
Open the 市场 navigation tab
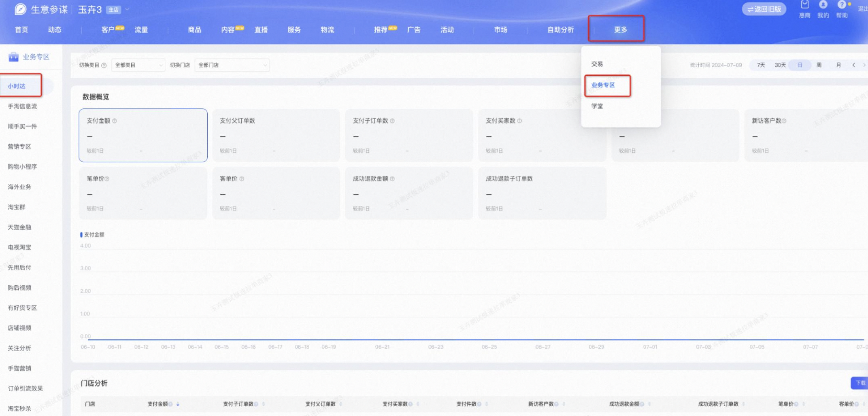coord(500,30)
